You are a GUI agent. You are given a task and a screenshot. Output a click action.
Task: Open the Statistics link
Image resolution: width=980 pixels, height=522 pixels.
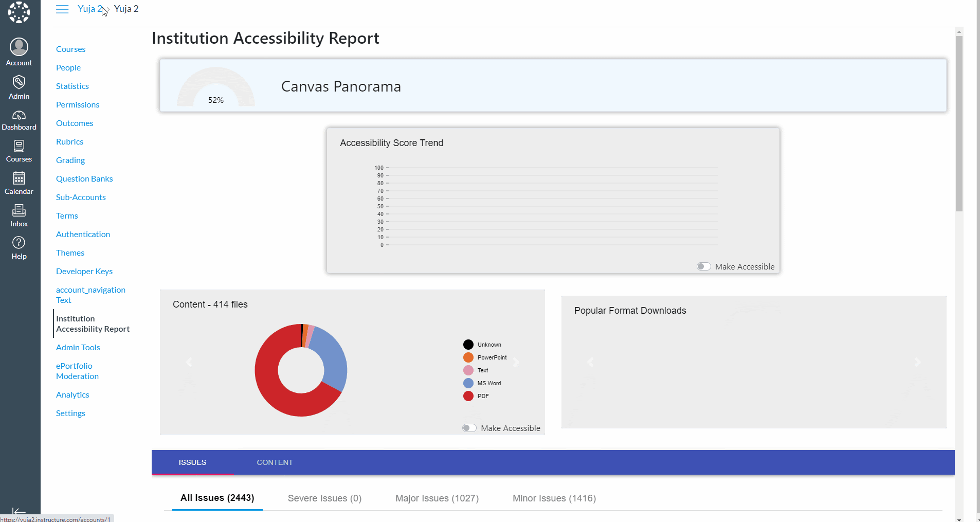pos(72,86)
